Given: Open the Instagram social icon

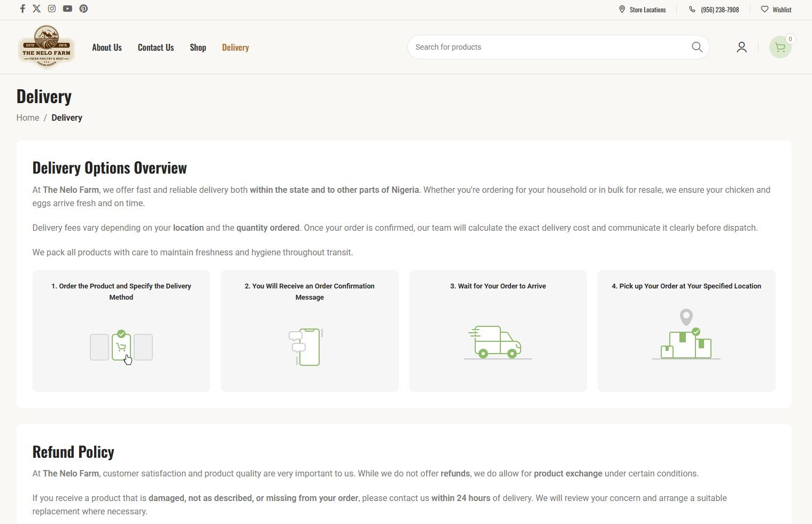Looking at the screenshot, I should click(x=52, y=9).
